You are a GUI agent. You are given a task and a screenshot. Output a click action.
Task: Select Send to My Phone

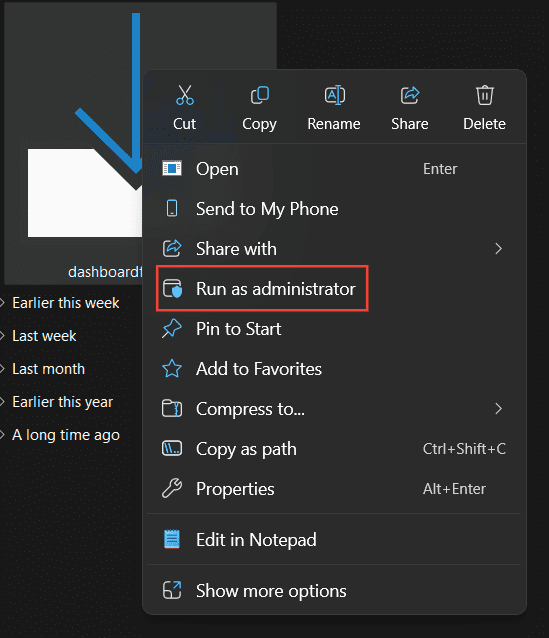[334, 209]
